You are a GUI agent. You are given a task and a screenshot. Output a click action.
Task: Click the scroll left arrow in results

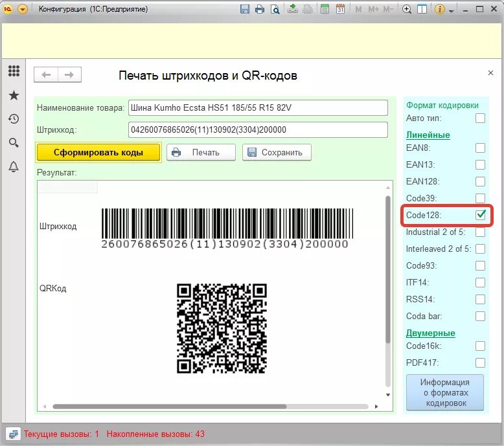point(45,407)
